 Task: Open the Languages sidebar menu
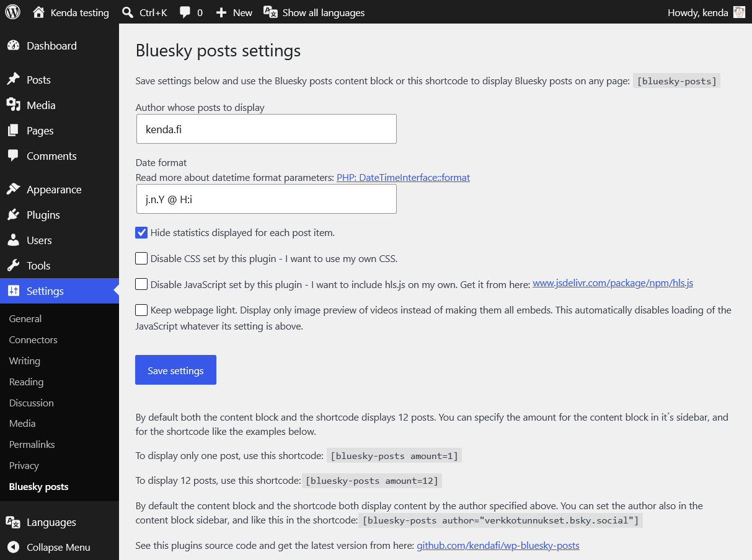tap(60, 522)
